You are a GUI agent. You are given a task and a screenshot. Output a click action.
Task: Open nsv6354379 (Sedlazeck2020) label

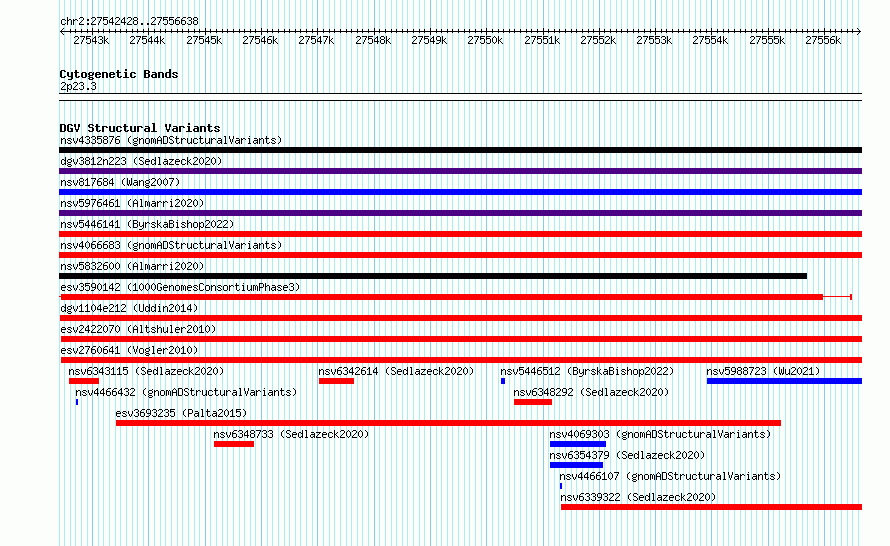(x=627, y=455)
